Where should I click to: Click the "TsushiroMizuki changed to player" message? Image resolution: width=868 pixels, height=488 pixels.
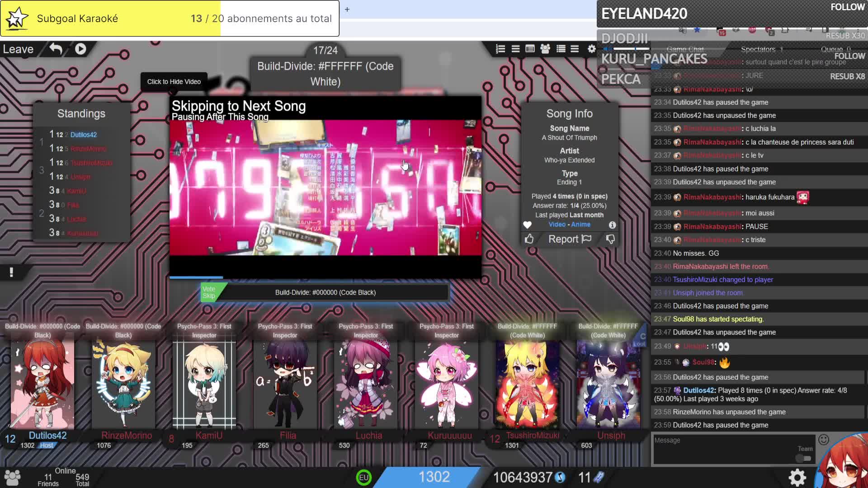pos(723,280)
